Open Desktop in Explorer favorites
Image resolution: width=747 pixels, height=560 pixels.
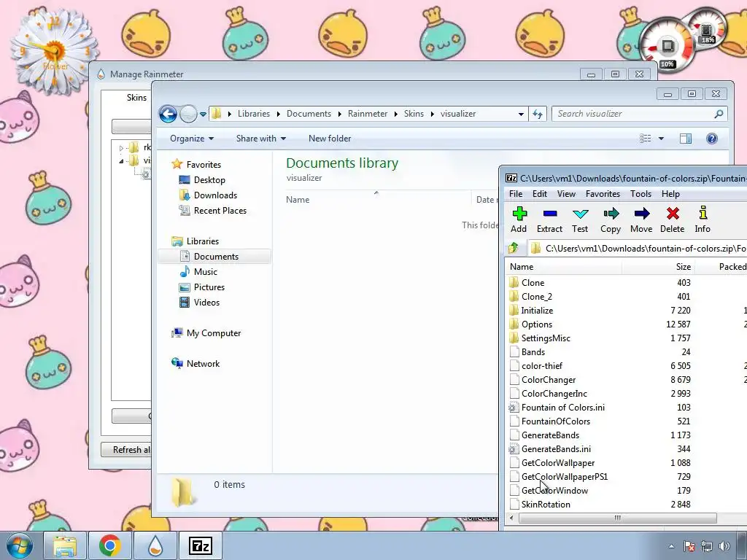pos(209,180)
